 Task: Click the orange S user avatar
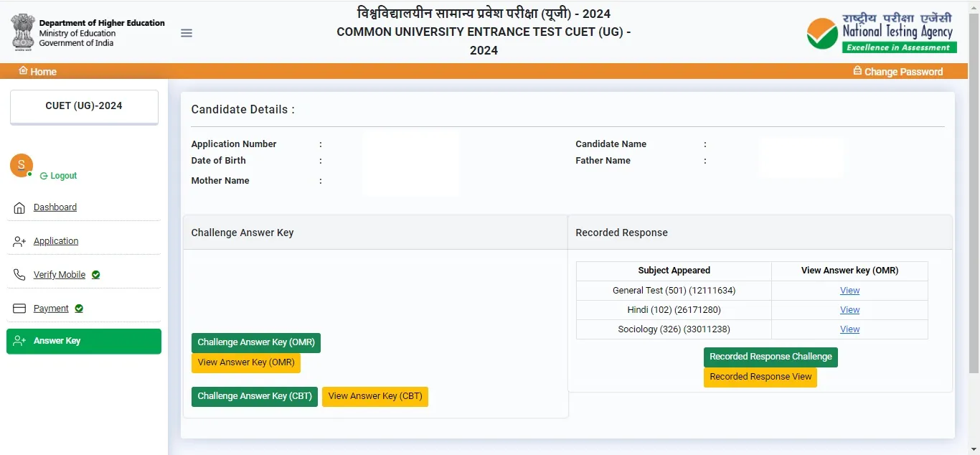point(22,165)
